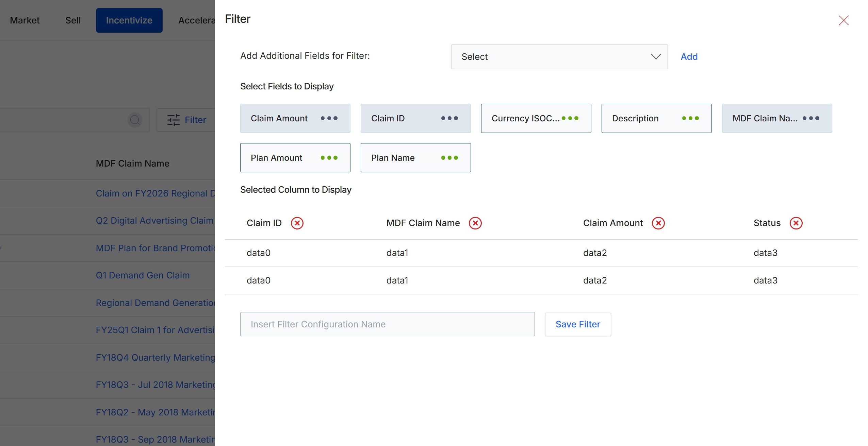
Task: Select the Incentivize tab
Action: [129, 20]
